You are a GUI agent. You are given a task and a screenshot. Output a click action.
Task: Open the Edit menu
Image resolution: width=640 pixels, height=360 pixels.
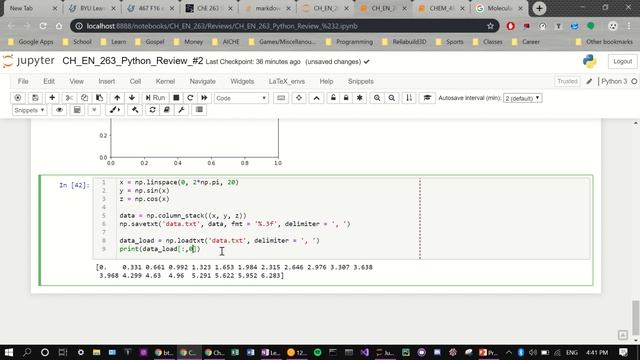(x=49, y=82)
